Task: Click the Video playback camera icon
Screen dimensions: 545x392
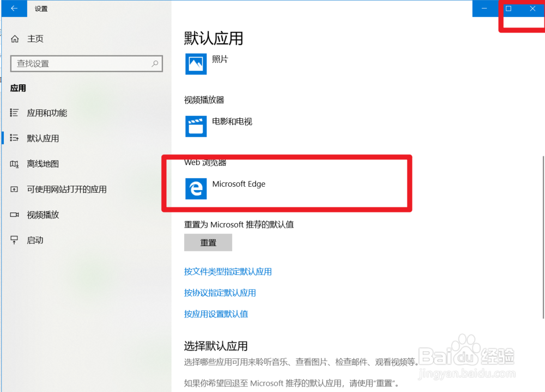Action: click(x=14, y=215)
